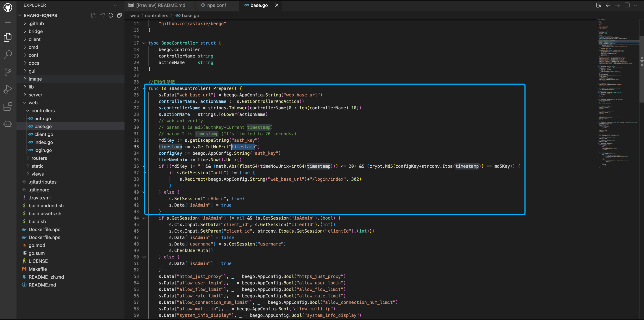Switch to the nps.conf tab
The image size is (644, 320).
216,5
